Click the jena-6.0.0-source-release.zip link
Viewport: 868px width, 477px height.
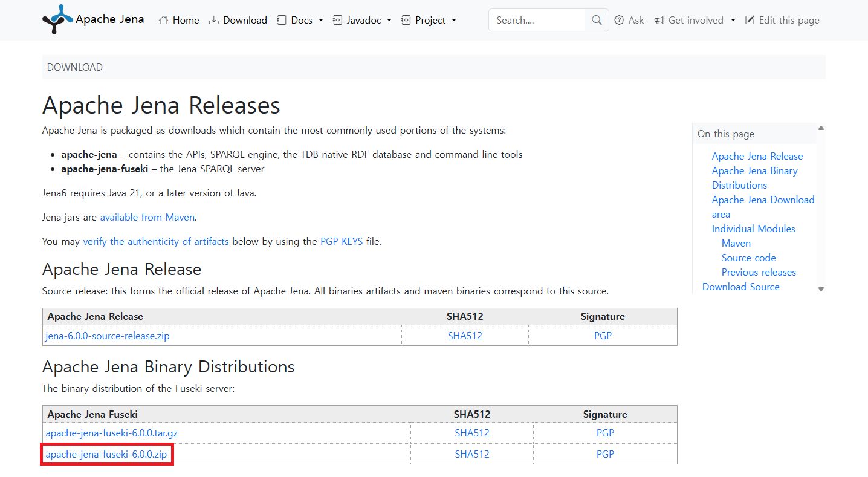pyautogui.click(x=108, y=336)
